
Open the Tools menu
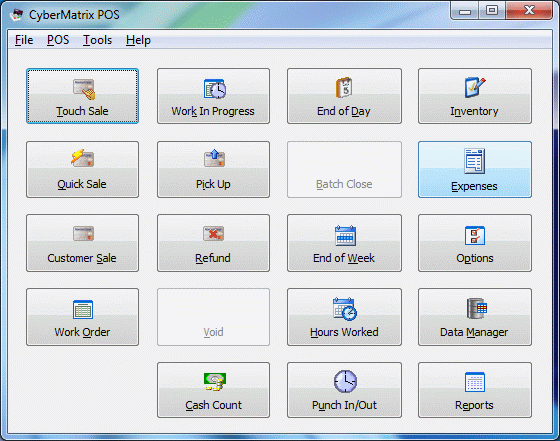click(98, 40)
